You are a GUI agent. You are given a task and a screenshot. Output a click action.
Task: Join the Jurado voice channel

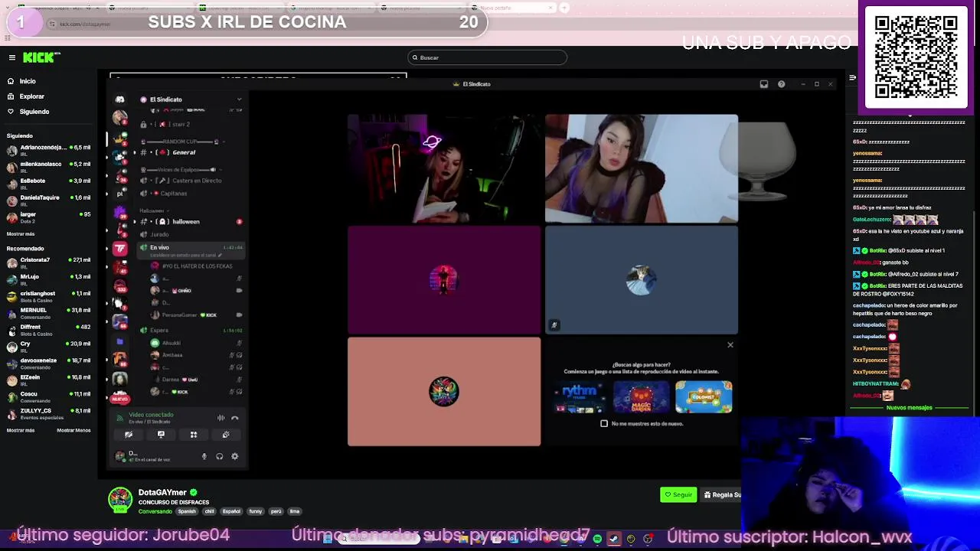tap(190, 234)
